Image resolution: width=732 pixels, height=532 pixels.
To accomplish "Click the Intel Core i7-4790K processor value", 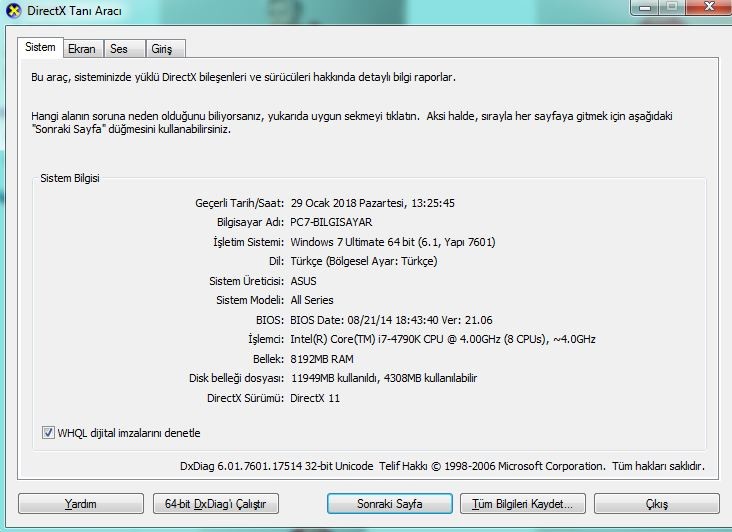I will tap(443, 339).
